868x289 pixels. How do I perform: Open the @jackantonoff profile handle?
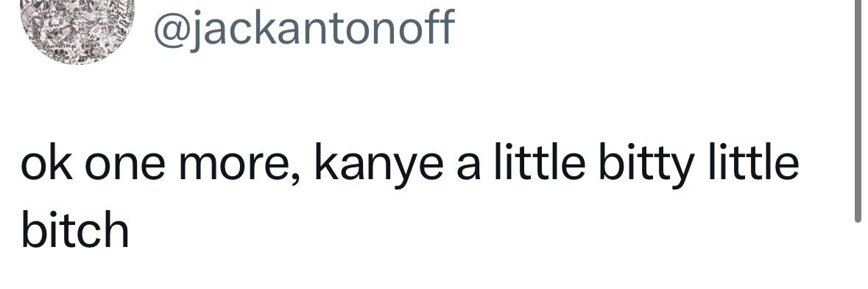[x=304, y=29]
